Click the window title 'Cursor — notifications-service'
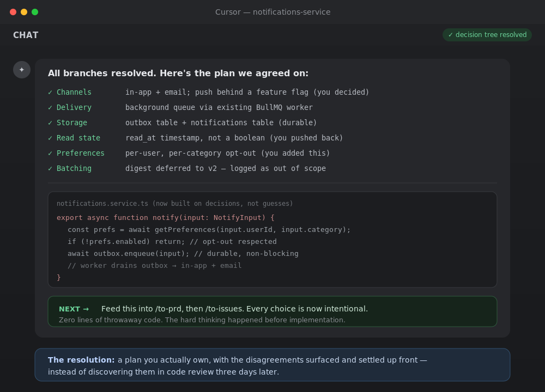 click(x=273, y=12)
